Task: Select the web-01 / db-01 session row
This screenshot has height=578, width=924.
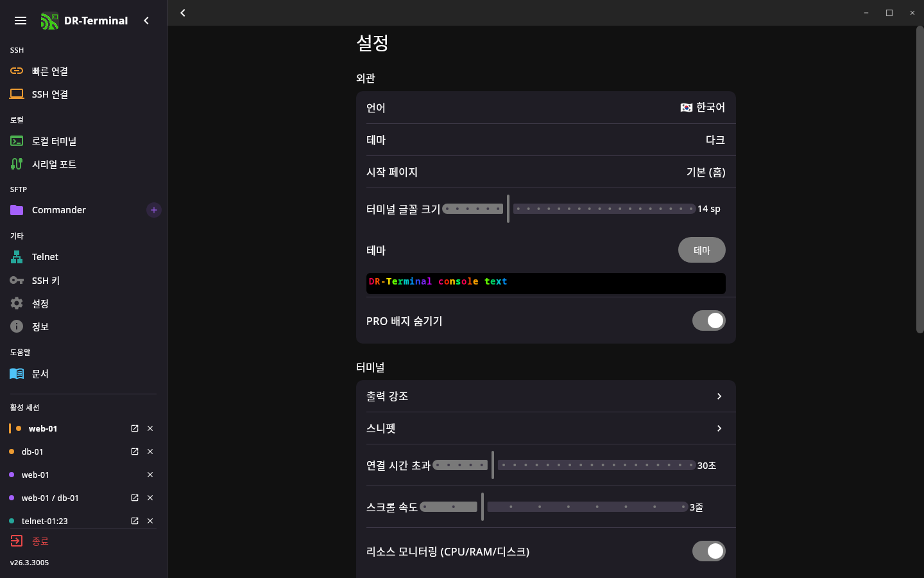Action: (x=83, y=498)
